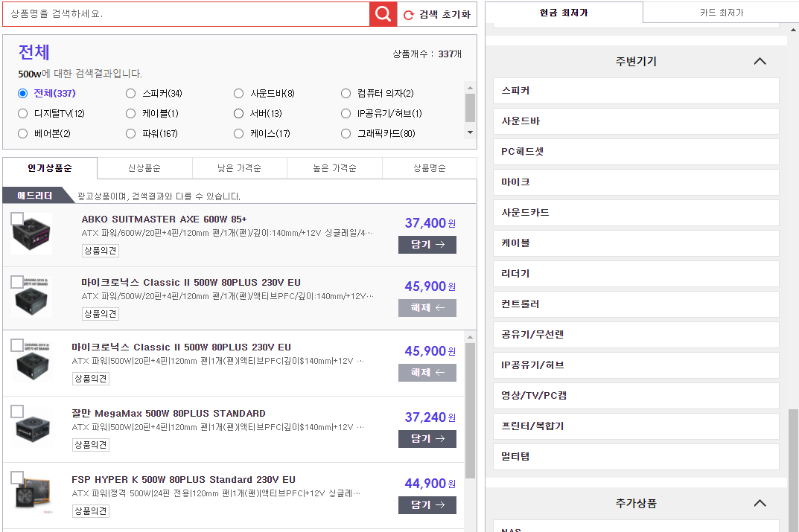
Task: Open 잘만 MegaMax 500W 80PLUS STANDARD title
Action: (169, 414)
